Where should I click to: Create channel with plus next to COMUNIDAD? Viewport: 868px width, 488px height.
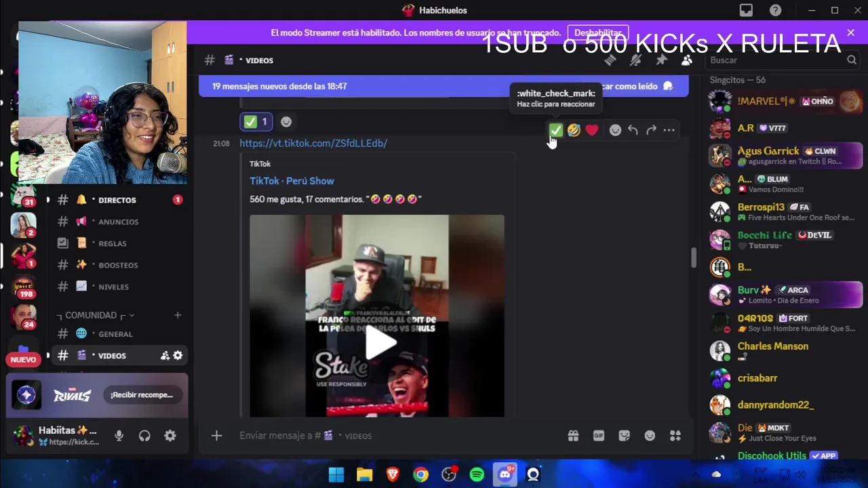178,315
